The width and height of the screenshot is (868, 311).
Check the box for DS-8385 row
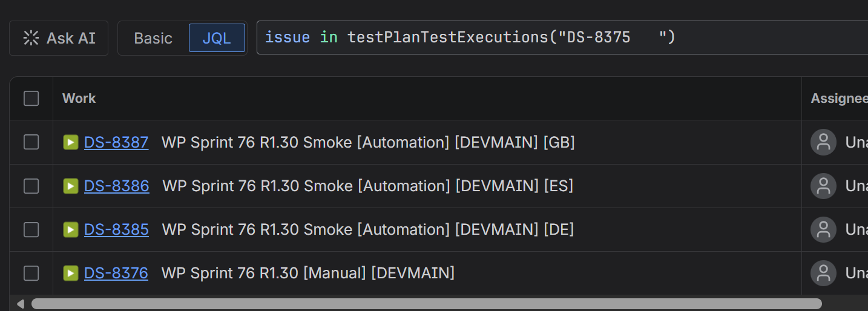pos(31,229)
